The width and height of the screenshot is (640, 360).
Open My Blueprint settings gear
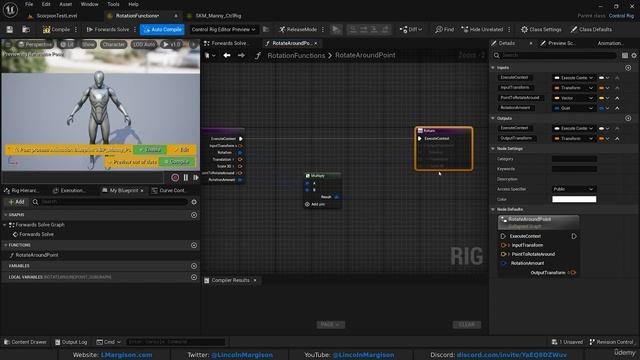(x=194, y=202)
